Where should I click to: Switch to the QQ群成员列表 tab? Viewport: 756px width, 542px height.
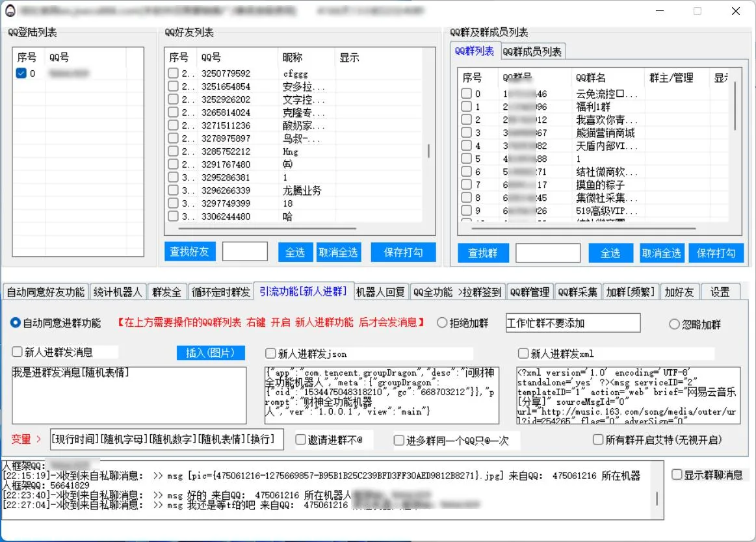pyautogui.click(x=532, y=51)
